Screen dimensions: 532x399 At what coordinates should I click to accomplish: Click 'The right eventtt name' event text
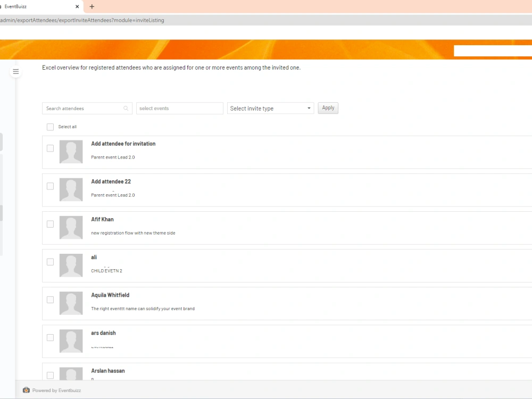143,309
